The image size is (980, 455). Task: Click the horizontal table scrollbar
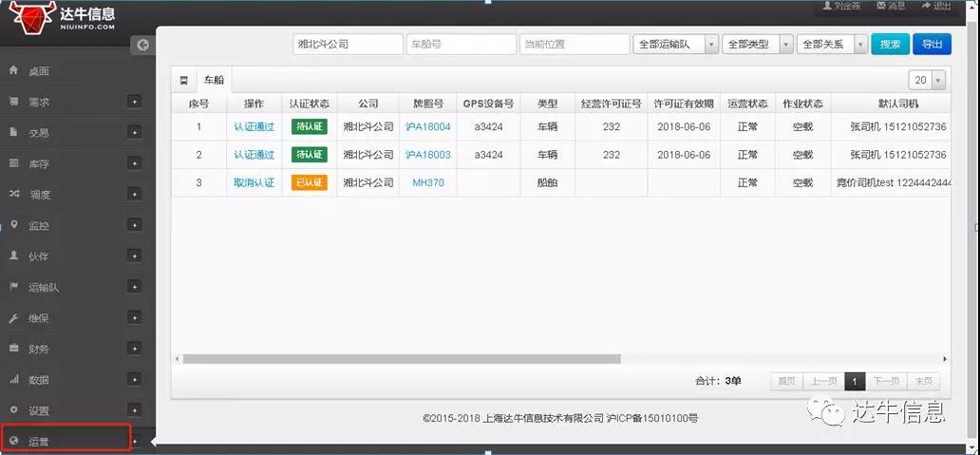click(x=401, y=359)
